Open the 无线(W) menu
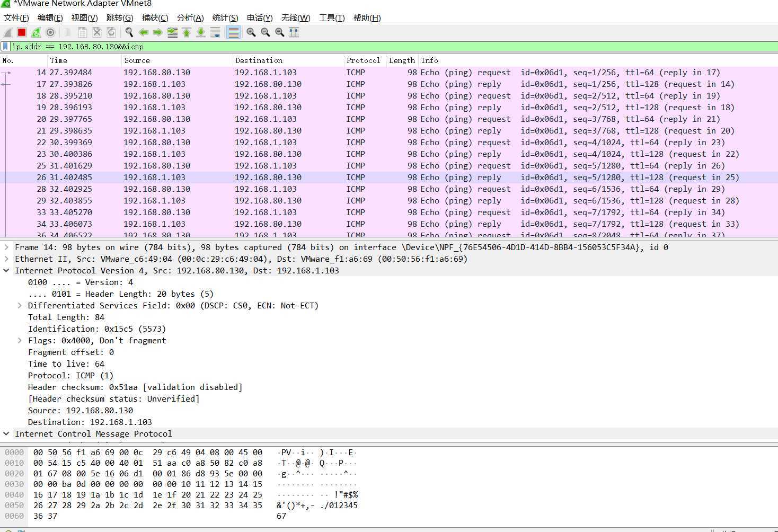This screenshot has height=532, width=778. click(296, 17)
